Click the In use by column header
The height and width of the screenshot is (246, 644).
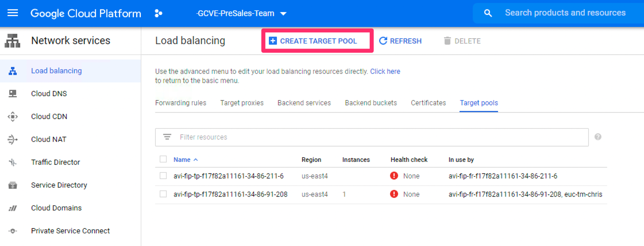tap(461, 160)
